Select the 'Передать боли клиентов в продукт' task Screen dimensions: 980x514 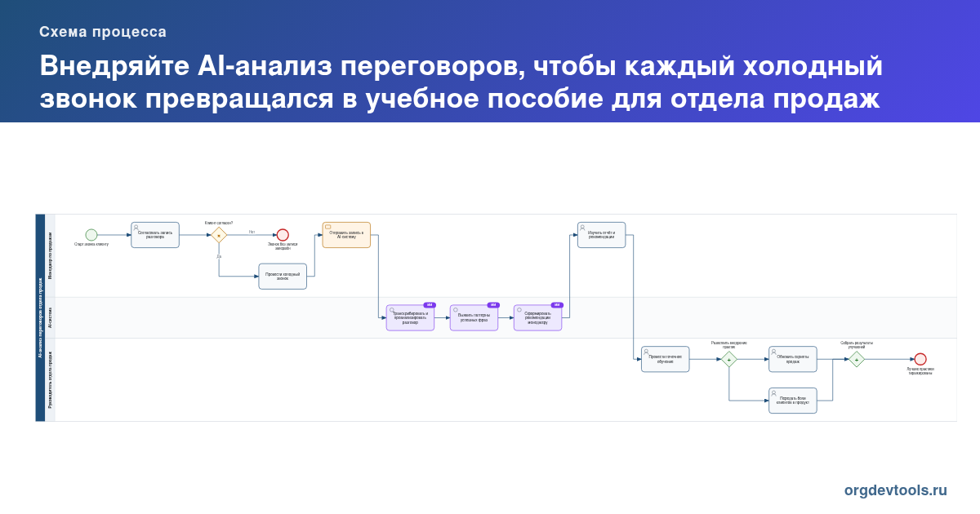point(792,401)
